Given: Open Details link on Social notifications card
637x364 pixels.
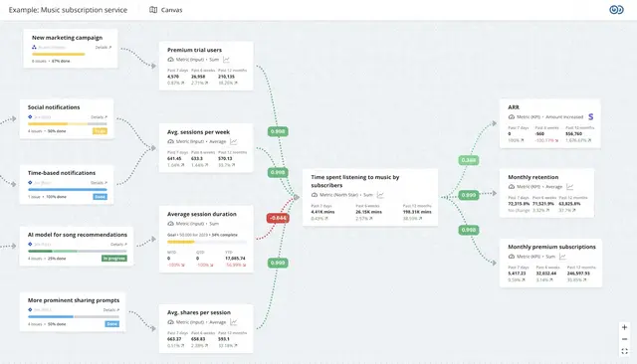Looking at the screenshot, I should (x=99, y=117).
